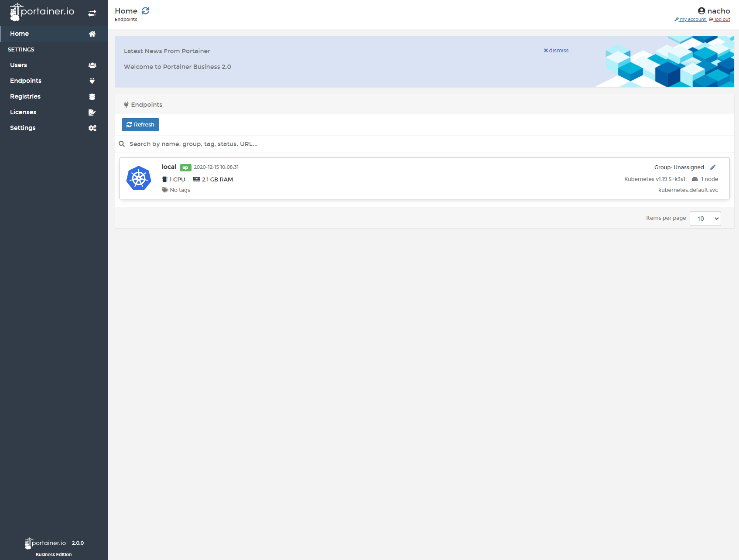
Task: Click the Kubernetes logo of the local endpoint
Action: tap(139, 178)
